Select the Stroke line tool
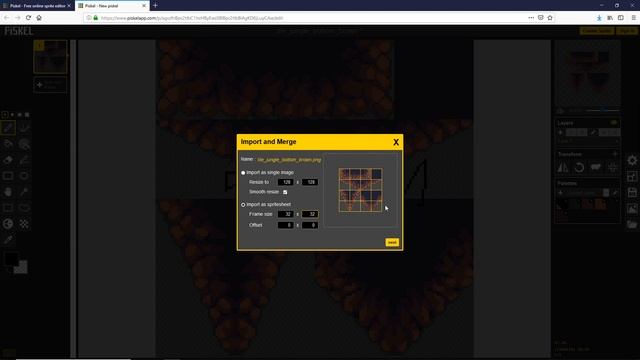 pyautogui.click(x=24, y=160)
